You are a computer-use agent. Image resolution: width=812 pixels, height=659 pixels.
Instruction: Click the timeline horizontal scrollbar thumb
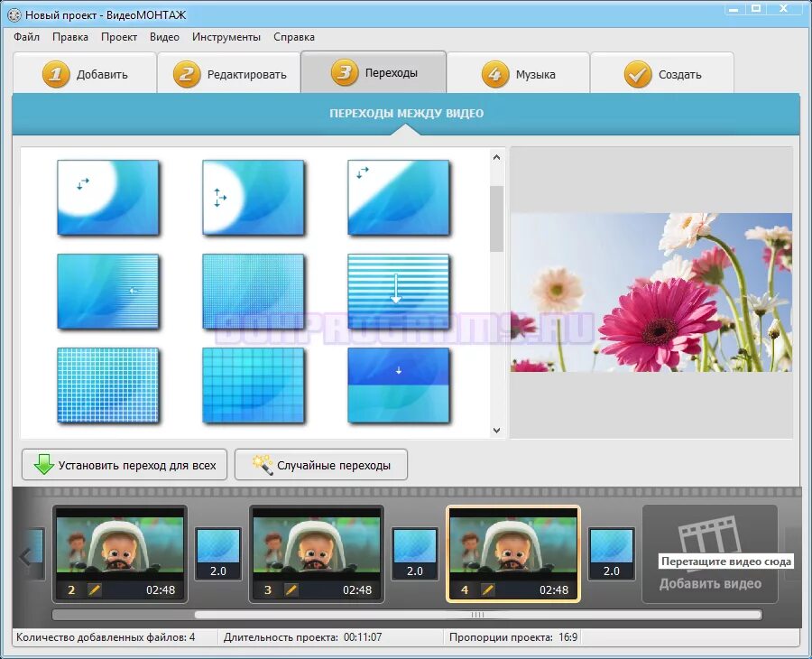477,615
